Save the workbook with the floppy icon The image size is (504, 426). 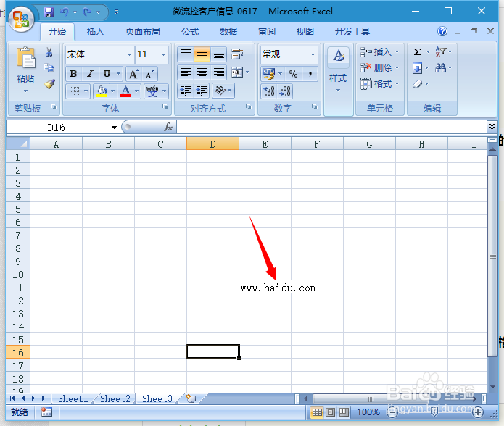[x=49, y=12]
